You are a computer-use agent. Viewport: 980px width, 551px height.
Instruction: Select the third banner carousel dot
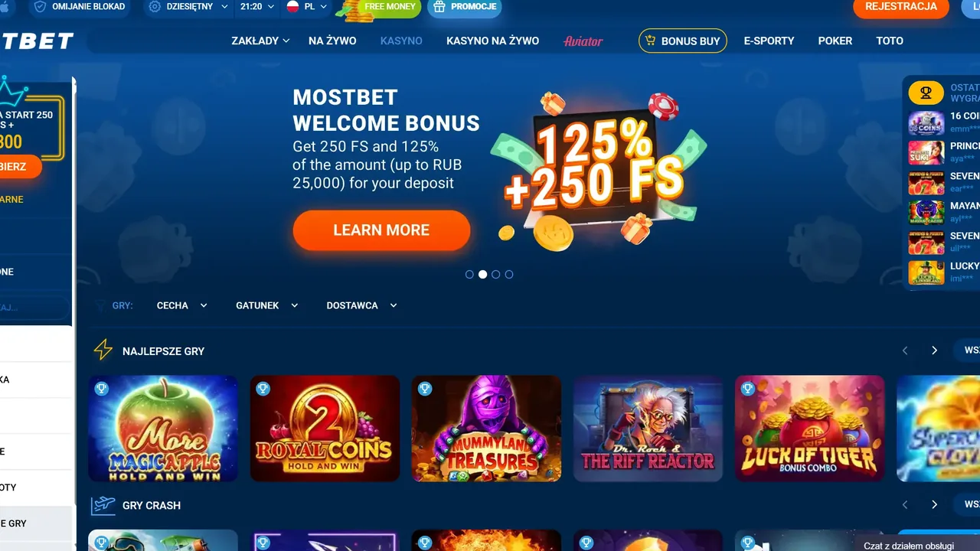[x=496, y=274]
